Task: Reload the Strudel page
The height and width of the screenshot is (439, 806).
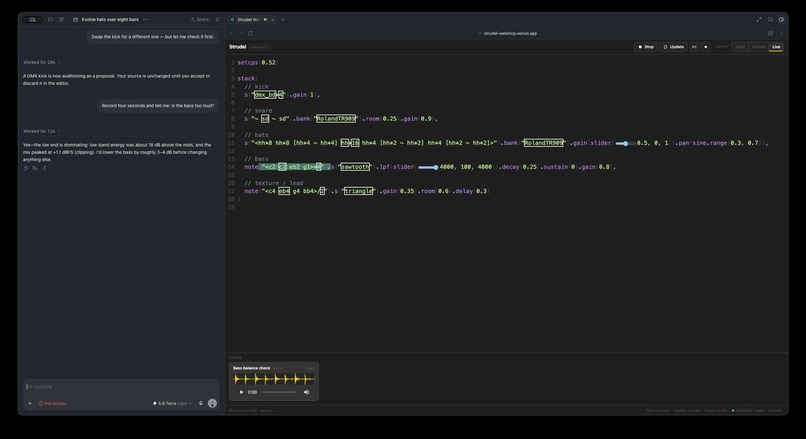Action: coord(250,33)
